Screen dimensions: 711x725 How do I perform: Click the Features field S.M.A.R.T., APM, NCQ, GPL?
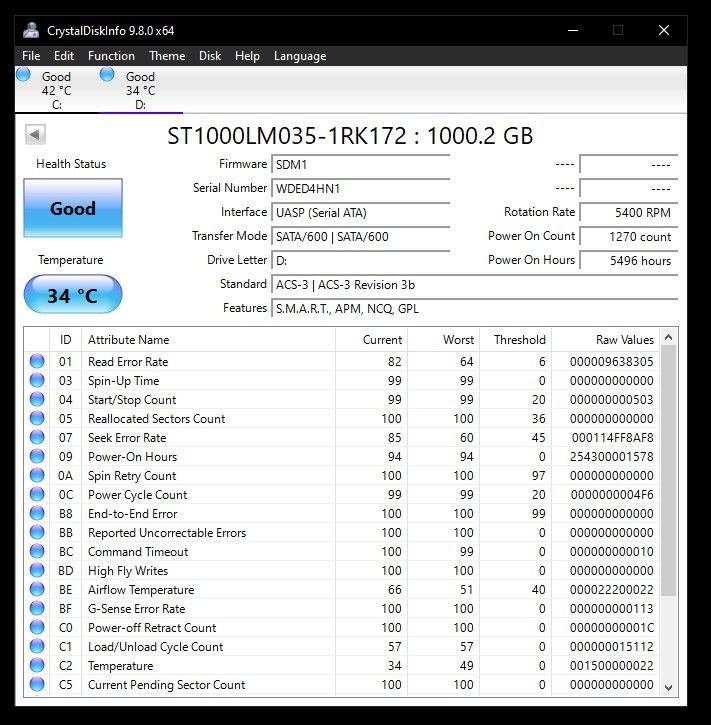click(475, 309)
